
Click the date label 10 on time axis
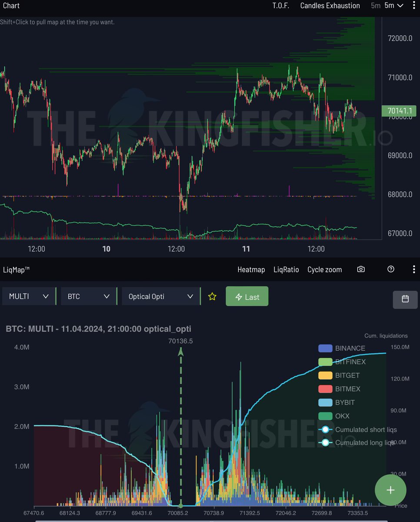(106, 249)
